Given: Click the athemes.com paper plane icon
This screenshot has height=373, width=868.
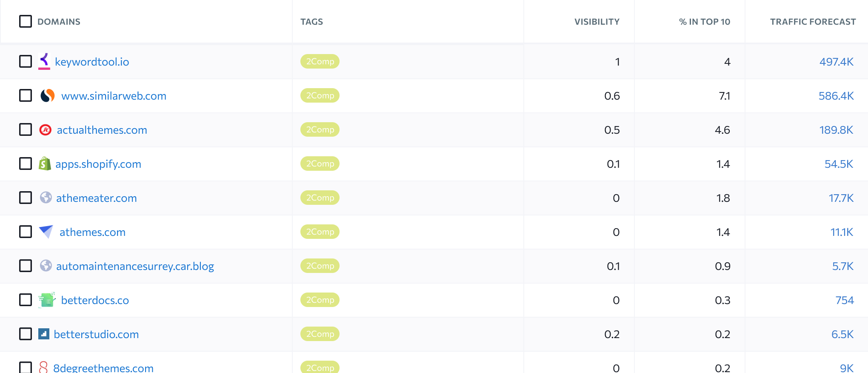Looking at the screenshot, I should [46, 232].
